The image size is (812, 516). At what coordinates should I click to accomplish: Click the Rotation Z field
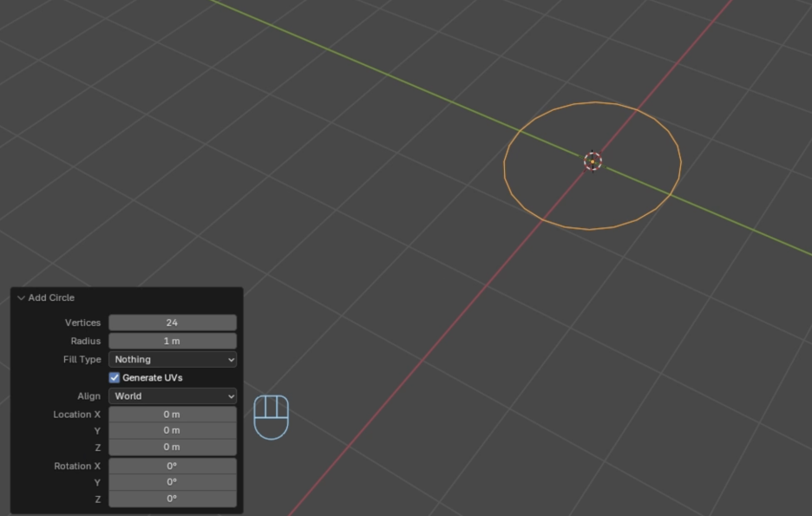point(173,499)
